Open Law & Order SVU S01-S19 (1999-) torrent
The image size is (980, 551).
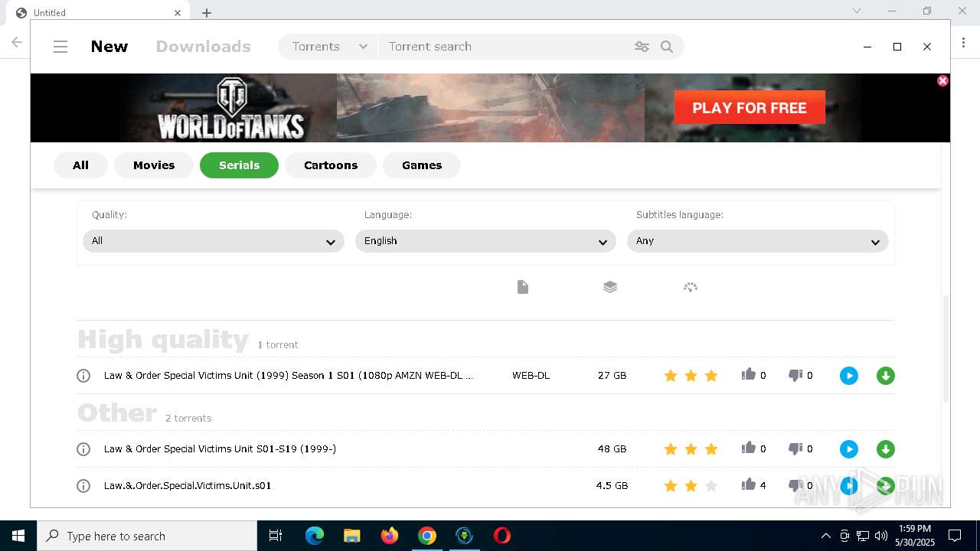pyautogui.click(x=220, y=449)
